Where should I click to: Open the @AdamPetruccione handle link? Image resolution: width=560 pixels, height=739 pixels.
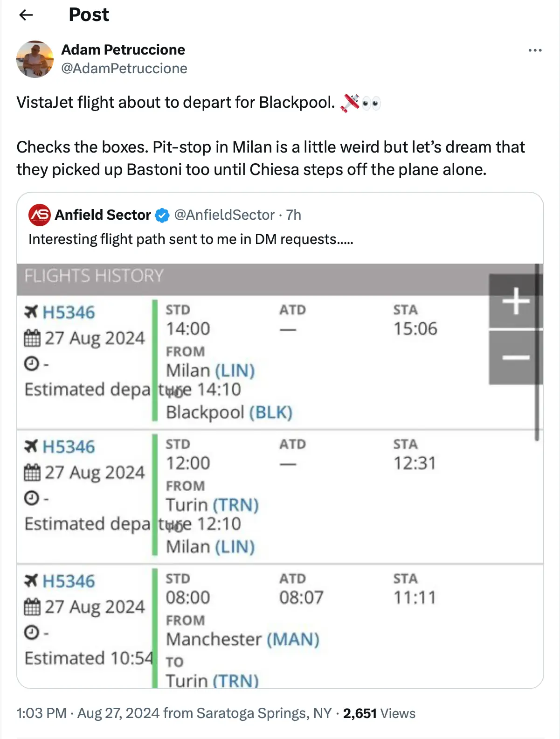tap(124, 69)
